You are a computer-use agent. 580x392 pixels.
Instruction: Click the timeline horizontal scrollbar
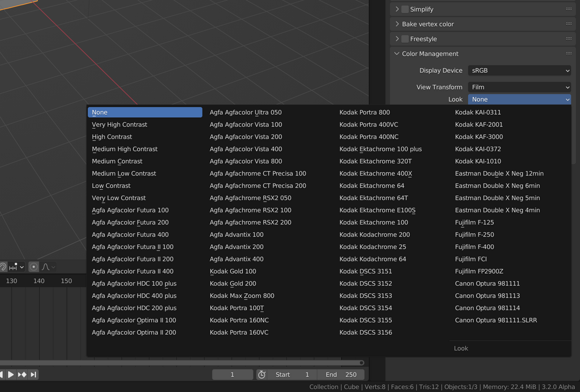point(182,363)
